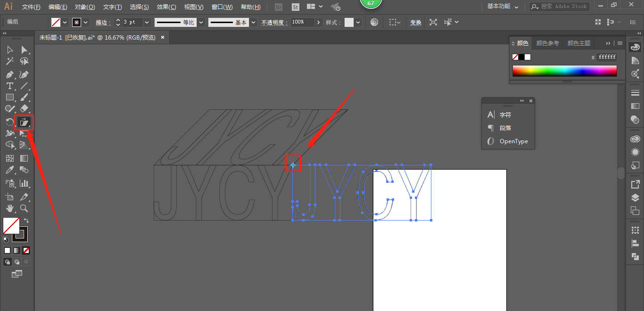Open the Pathfinder panel icon in dock
644x311 pixels.
point(635,256)
